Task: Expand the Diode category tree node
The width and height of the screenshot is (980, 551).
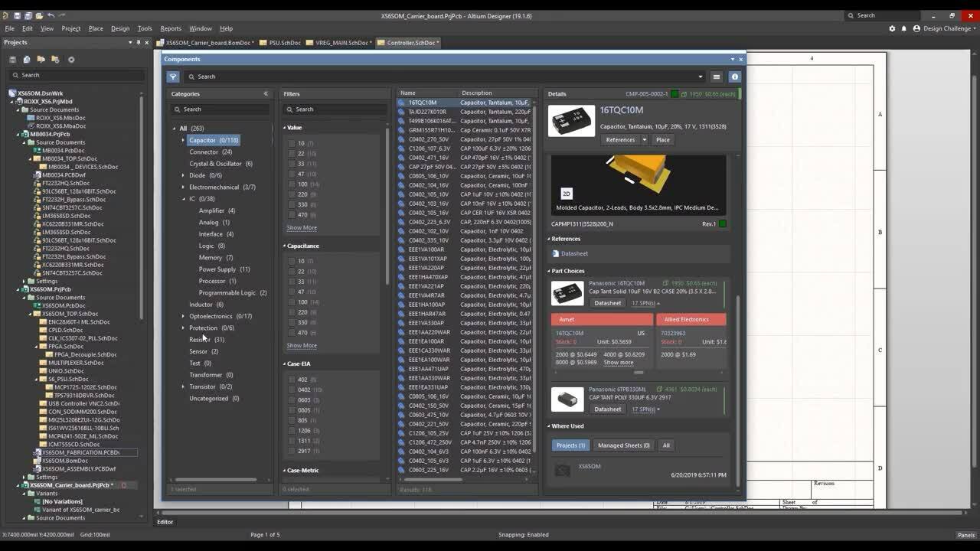Action: [x=183, y=175]
